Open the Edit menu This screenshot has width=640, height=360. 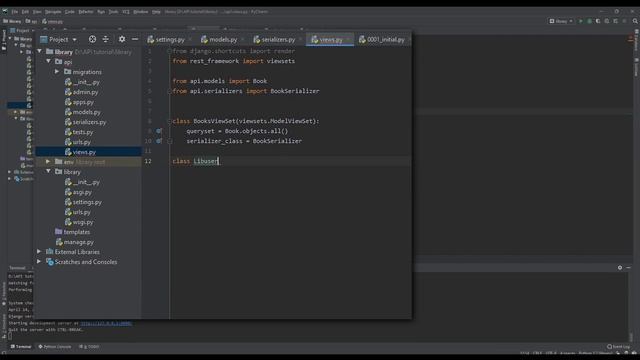(25, 12)
